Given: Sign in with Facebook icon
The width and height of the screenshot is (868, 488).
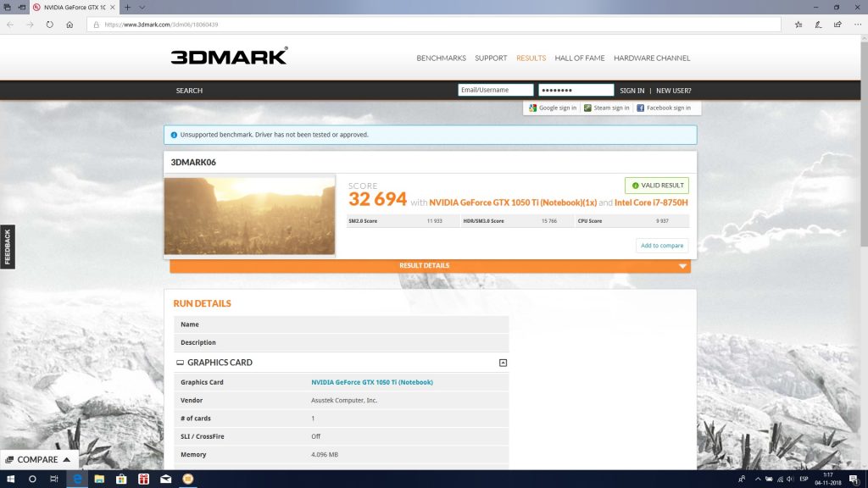Looking at the screenshot, I should (640, 108).
